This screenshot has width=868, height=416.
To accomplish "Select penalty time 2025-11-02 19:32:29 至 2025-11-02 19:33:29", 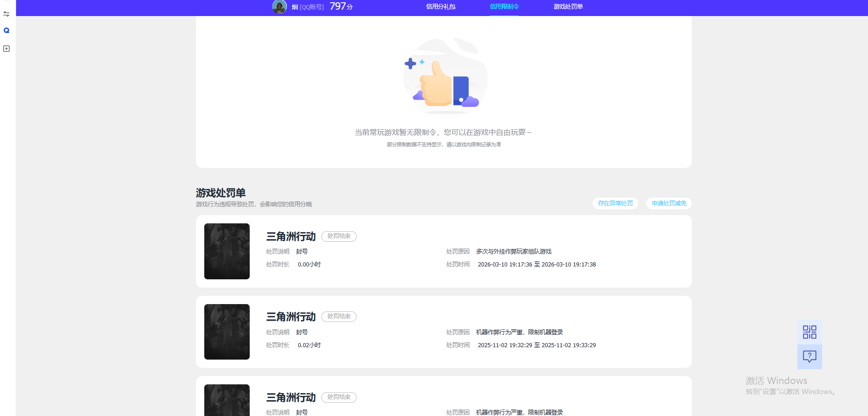I will point(537,345).
